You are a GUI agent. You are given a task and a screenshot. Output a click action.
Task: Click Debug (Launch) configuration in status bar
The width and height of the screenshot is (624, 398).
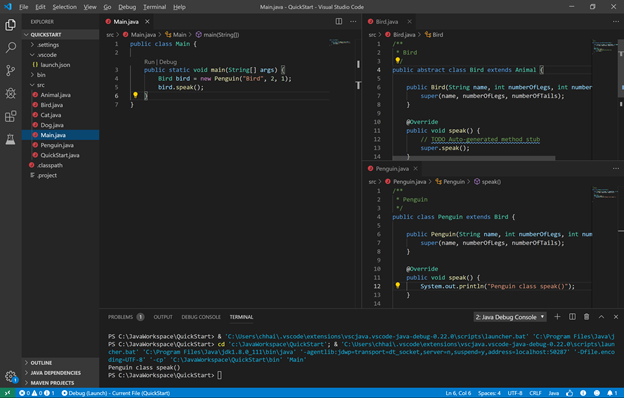(x=116, y=393)
